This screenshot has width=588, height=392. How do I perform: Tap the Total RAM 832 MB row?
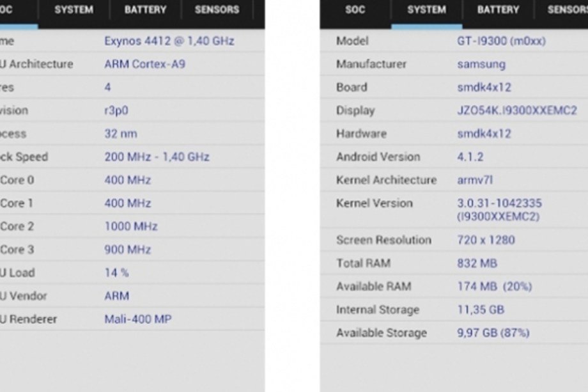[454, 263]
